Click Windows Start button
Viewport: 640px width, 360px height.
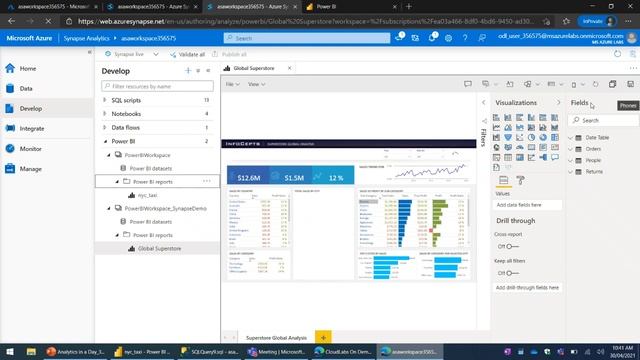(x=10, y=351)
